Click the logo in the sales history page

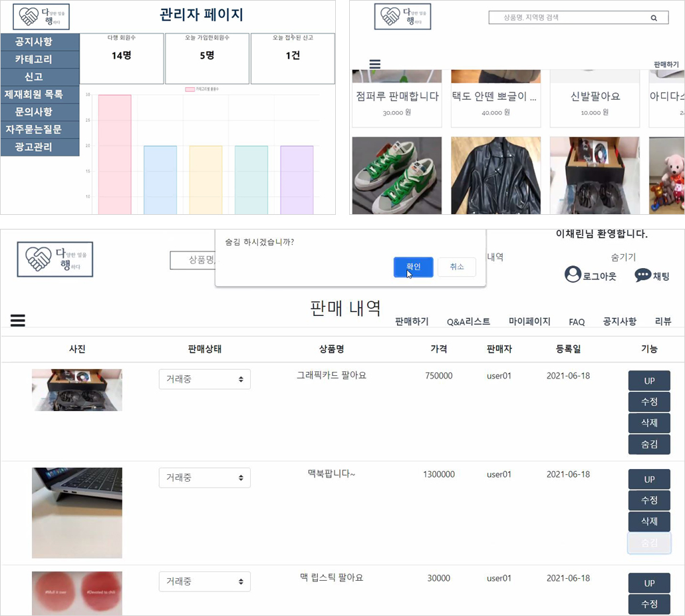(55, 259)
